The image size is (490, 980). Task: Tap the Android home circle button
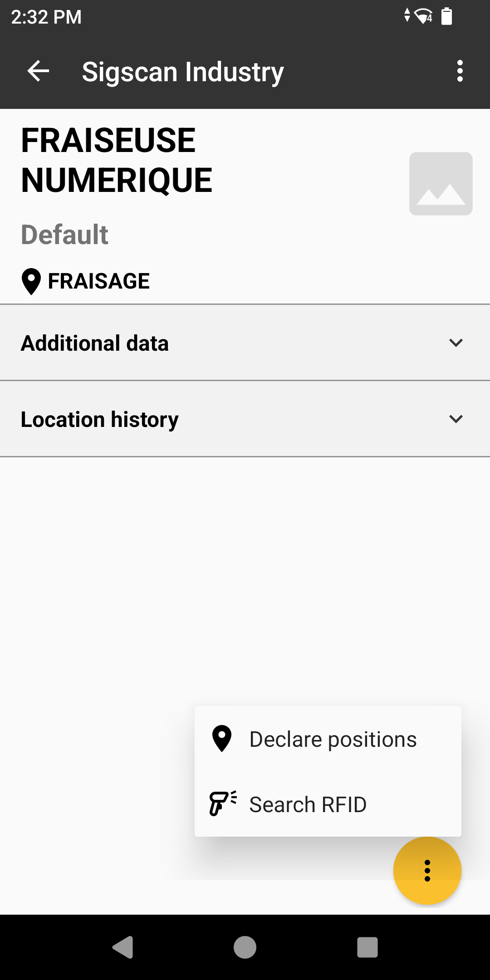[245, 947]
